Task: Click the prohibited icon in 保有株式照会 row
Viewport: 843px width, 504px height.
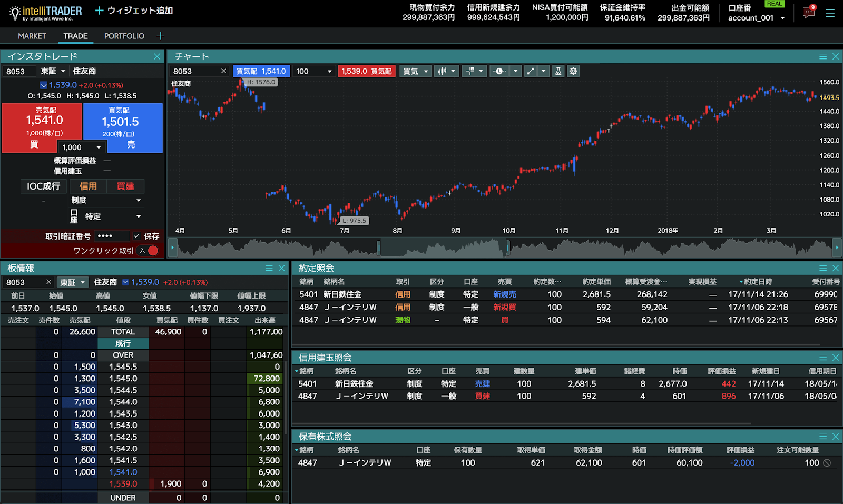Action: coord(827,463)
